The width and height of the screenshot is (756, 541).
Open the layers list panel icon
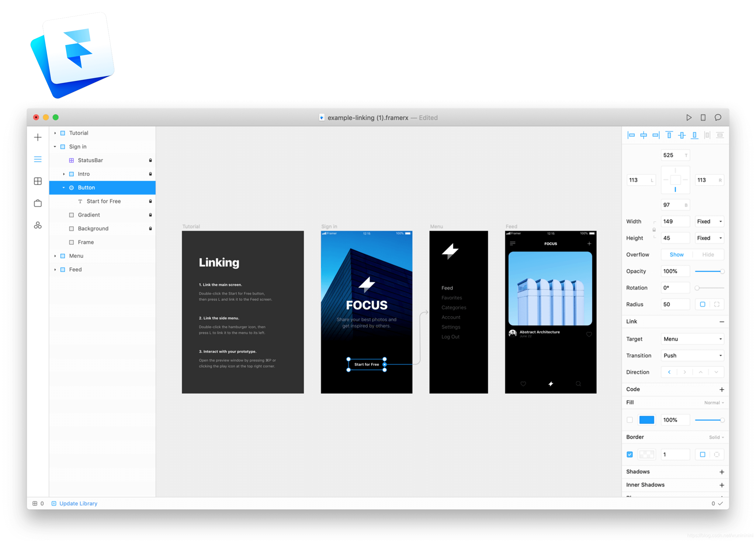(38, 159)
